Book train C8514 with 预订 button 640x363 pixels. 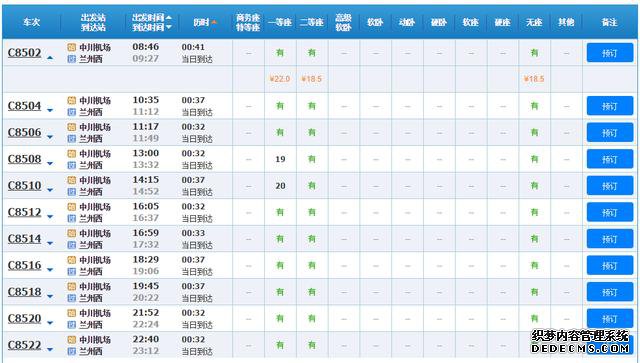pos(610,238)
